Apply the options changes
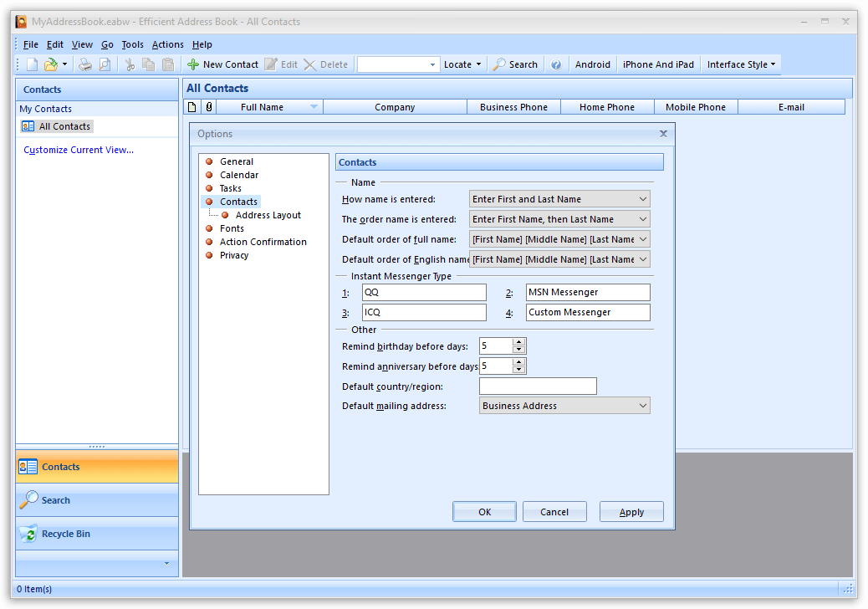868x609 pixels. [x=631, y=511]
